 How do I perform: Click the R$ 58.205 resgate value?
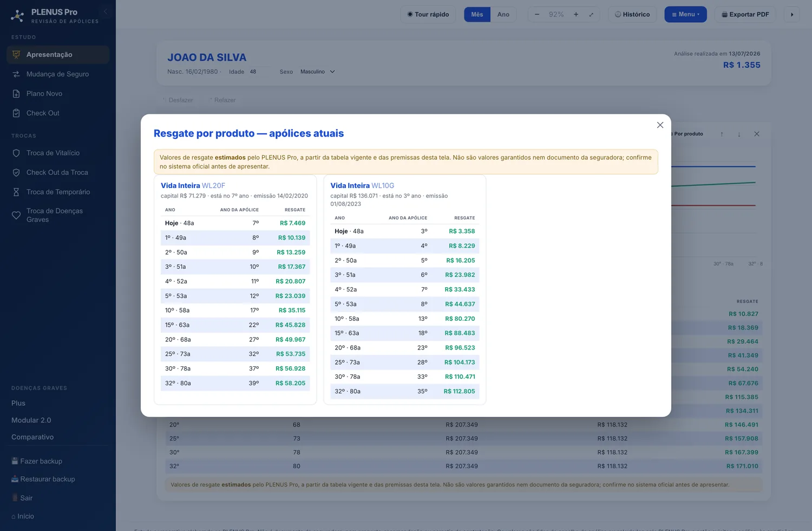290,383
